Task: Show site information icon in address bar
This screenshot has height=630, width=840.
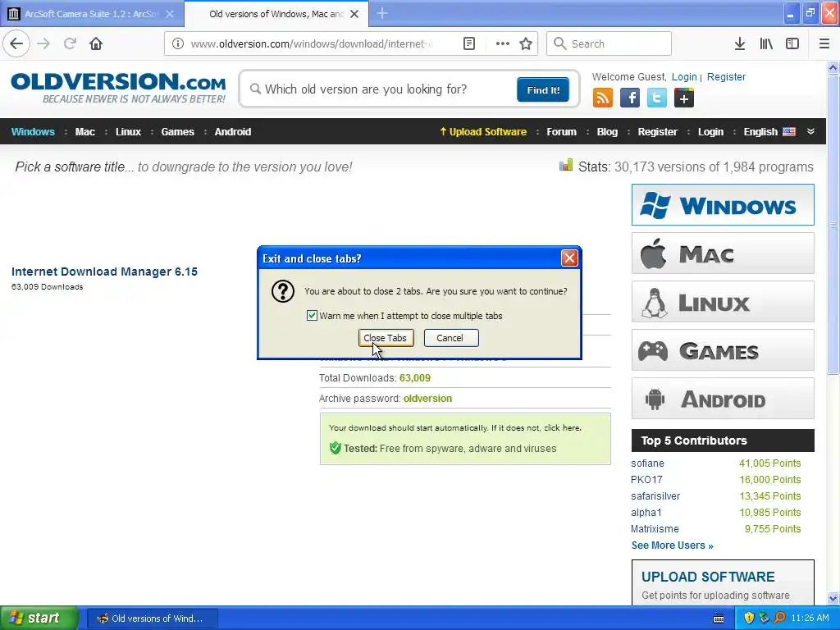Action: 178,44
